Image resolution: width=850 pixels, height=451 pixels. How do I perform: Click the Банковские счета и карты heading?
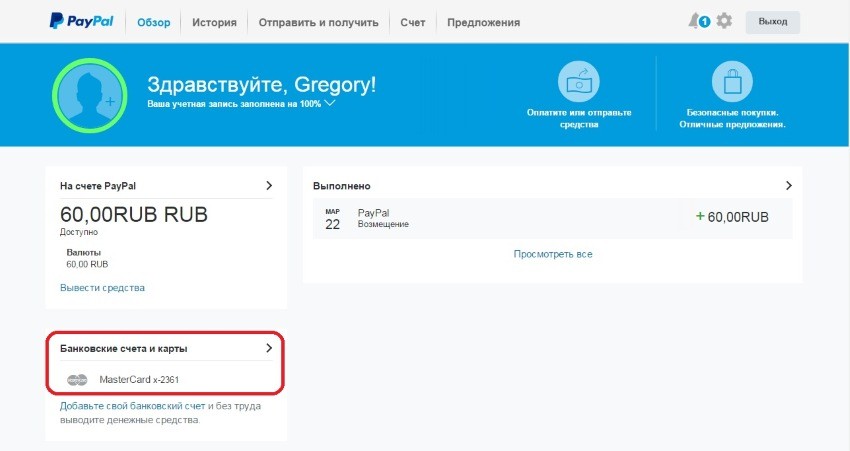click(x=124, y=349)
